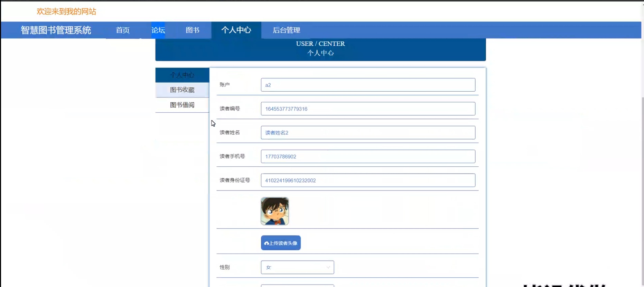The image size is (644, 287).
Task: Open the 图书 books tab
Action: (193, 30)
